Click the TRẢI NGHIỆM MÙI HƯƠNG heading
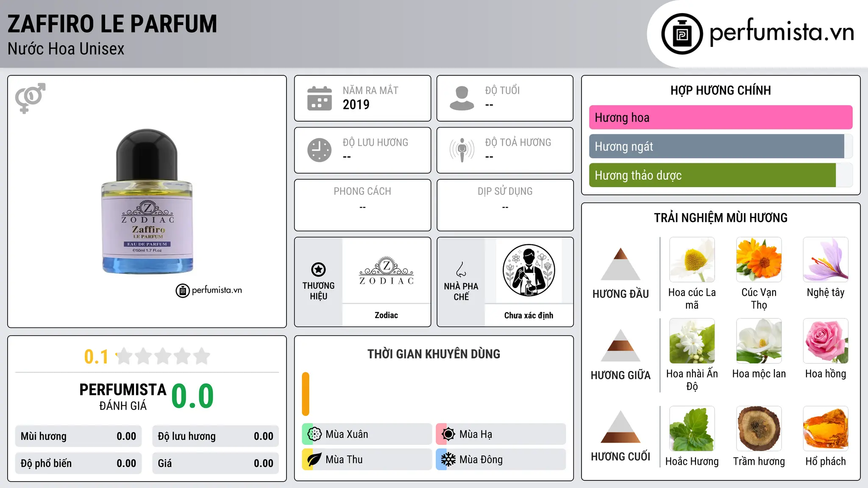The image size is (868, 488). pyautogui.click(x=721, y=218)
